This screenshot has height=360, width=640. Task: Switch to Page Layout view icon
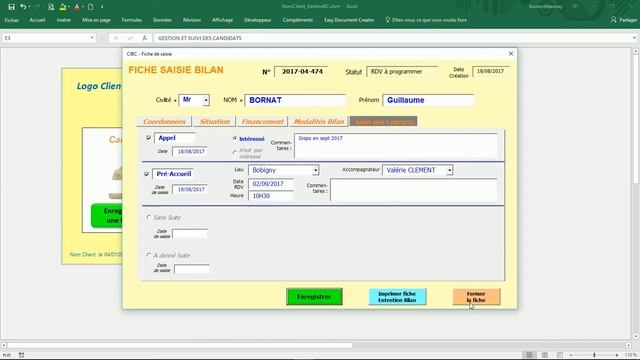click(x=544, y=355)
